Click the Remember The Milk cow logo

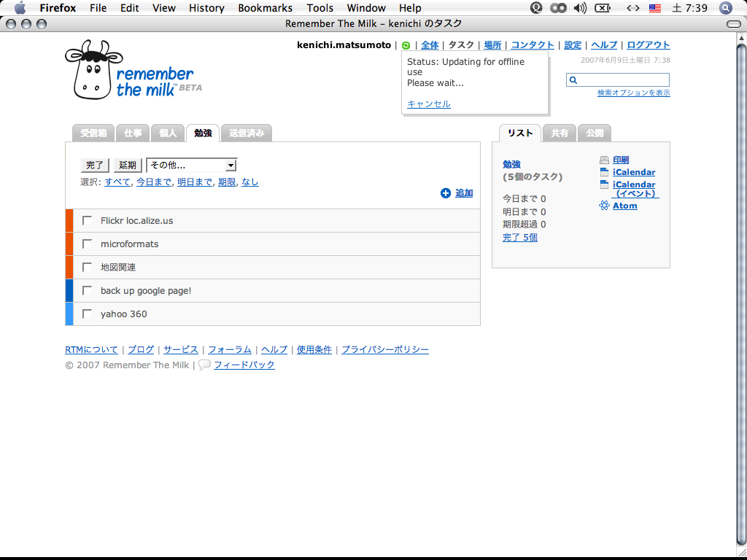94,69
